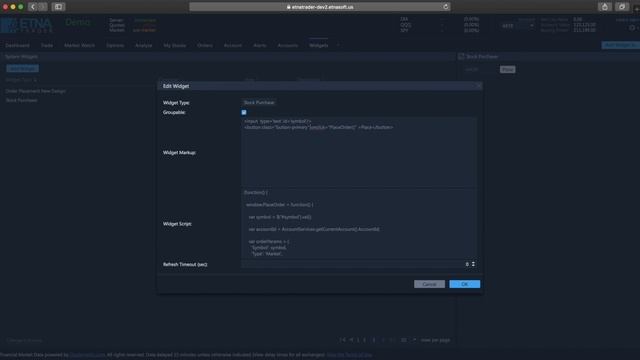Screen dimensions: 640x360
Task: Go to first page in pagination
Action: click(342, 340)
